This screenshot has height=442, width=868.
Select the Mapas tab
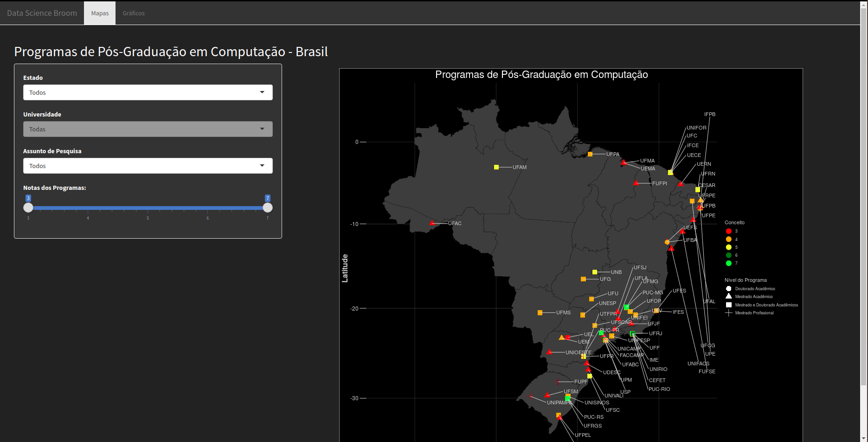coord(99,13)
